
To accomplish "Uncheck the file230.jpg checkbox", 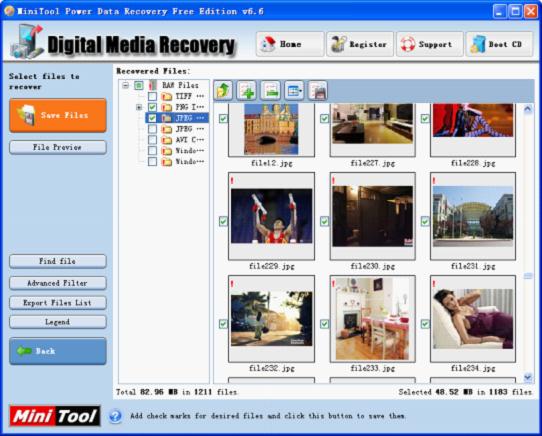I will click(x=324, y=221).
